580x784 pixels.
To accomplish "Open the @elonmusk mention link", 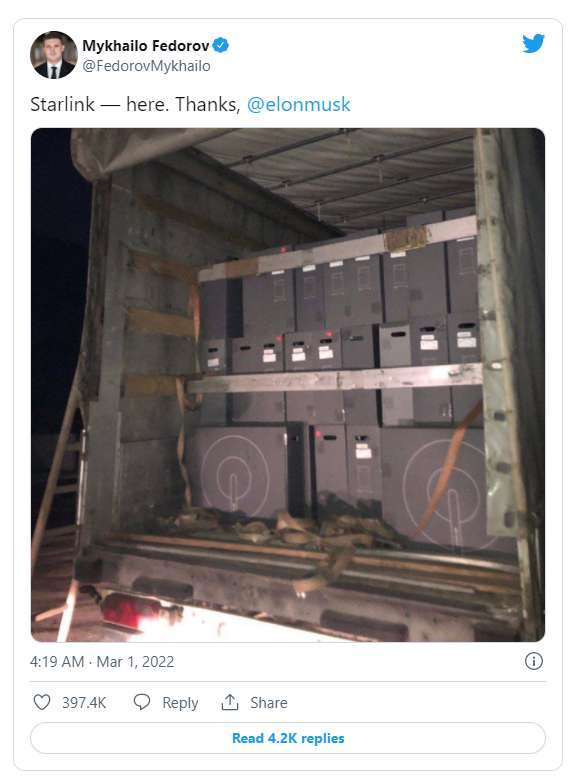I will [298, 104].
